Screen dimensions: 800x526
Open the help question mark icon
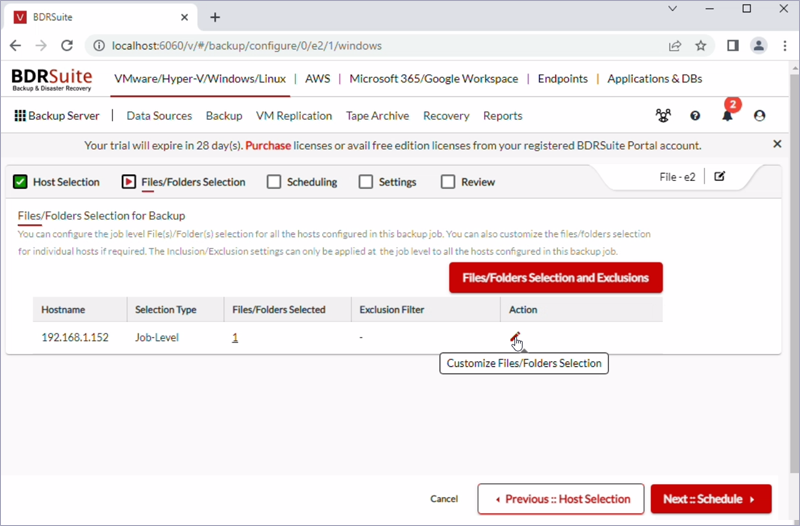pyautogui.click(x=695, y=116)
